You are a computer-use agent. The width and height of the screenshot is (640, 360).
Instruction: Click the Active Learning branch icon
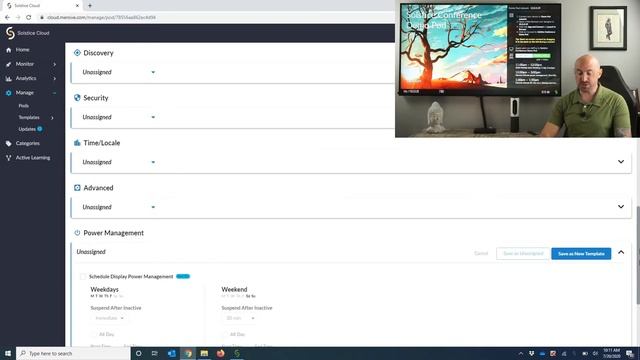pos(9,158)
